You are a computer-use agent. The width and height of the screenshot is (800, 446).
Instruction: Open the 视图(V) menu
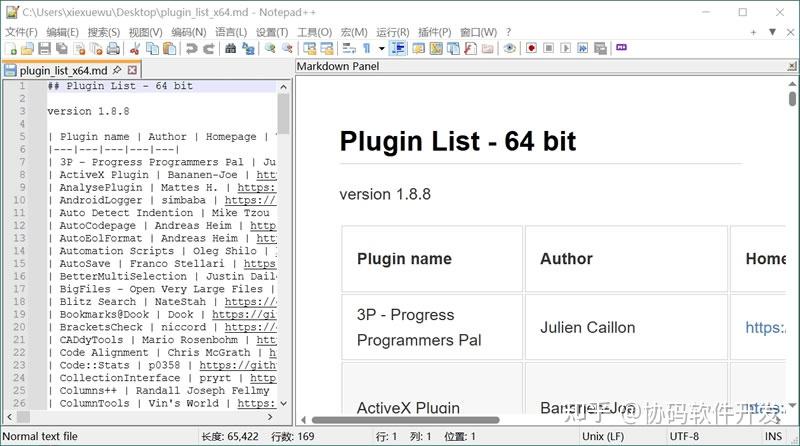[x=145, y=32]
